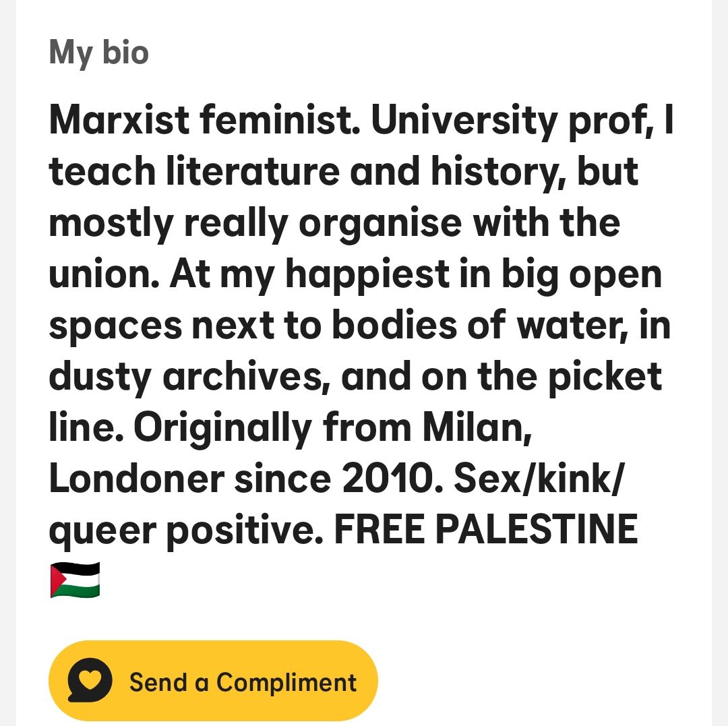Viewport: 728px width, 726px height.
Task: Click the 'FREE PALESTINE' text
Action: pyautogui.click(x=485, y=528)
